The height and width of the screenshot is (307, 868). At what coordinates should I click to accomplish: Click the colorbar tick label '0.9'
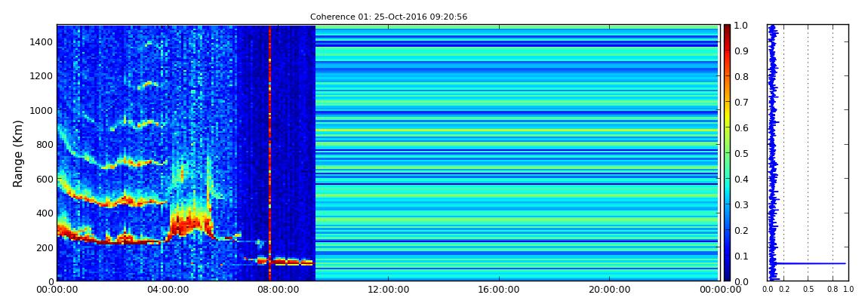click(x=741, y=51)
